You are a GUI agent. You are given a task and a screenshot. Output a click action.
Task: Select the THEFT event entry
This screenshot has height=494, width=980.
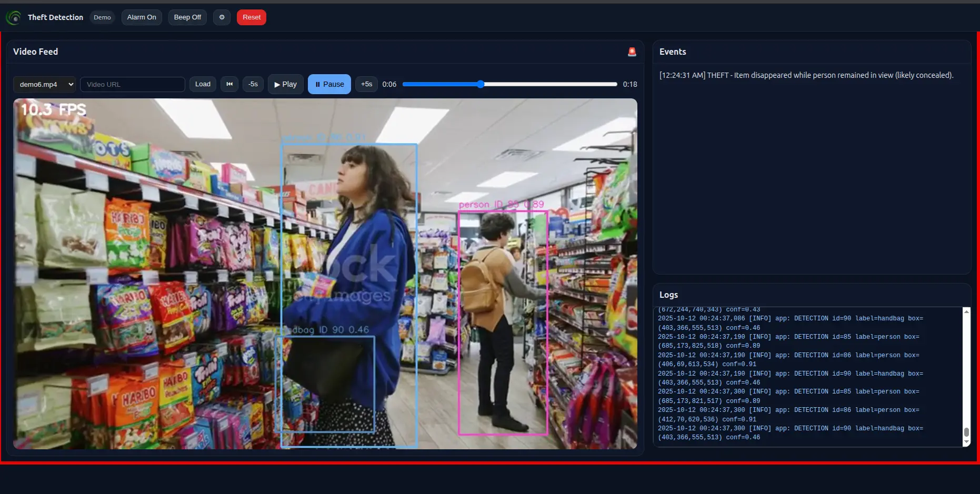point(806,75)
